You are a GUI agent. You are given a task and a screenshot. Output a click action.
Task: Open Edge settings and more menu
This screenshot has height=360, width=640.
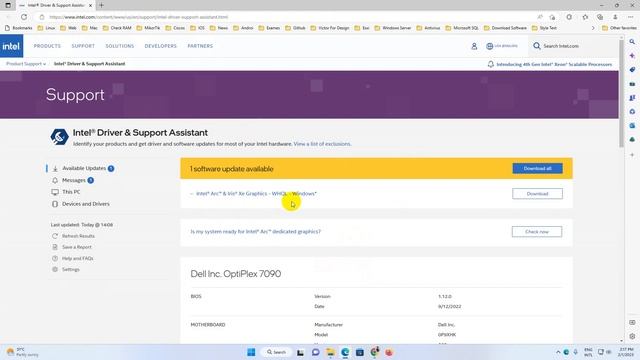point(631,17)
